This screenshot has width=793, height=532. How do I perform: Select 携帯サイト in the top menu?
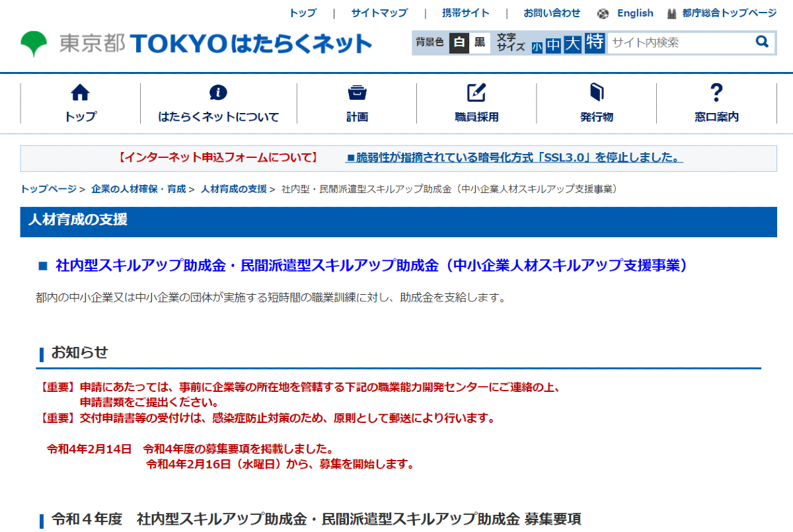(x=466, y=13)
